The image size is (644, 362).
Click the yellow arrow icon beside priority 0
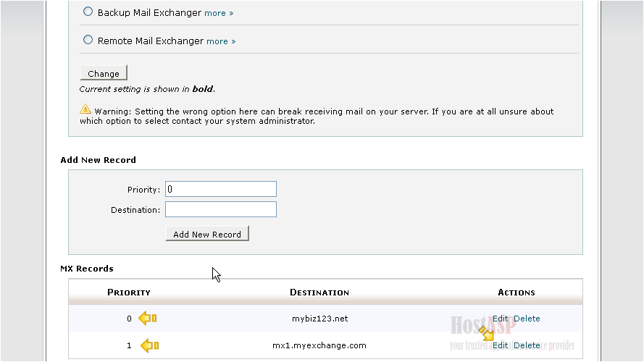(x=148, y=318)
